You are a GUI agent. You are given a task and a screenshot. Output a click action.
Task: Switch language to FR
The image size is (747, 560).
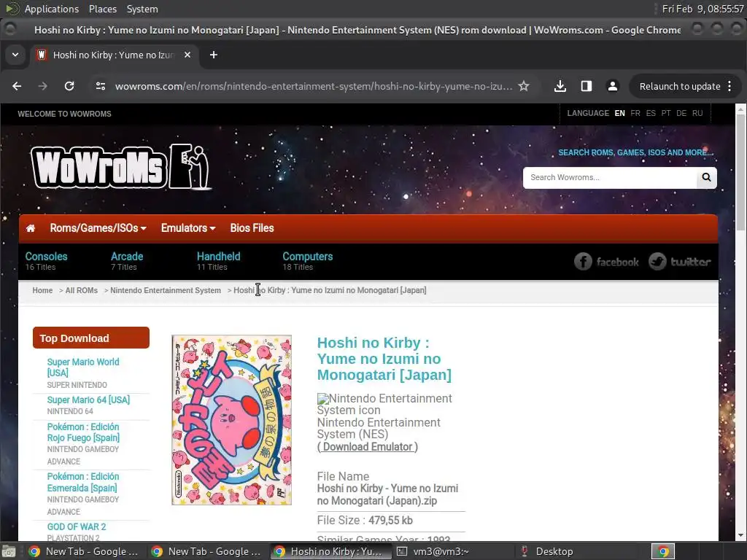pos(635,113)
